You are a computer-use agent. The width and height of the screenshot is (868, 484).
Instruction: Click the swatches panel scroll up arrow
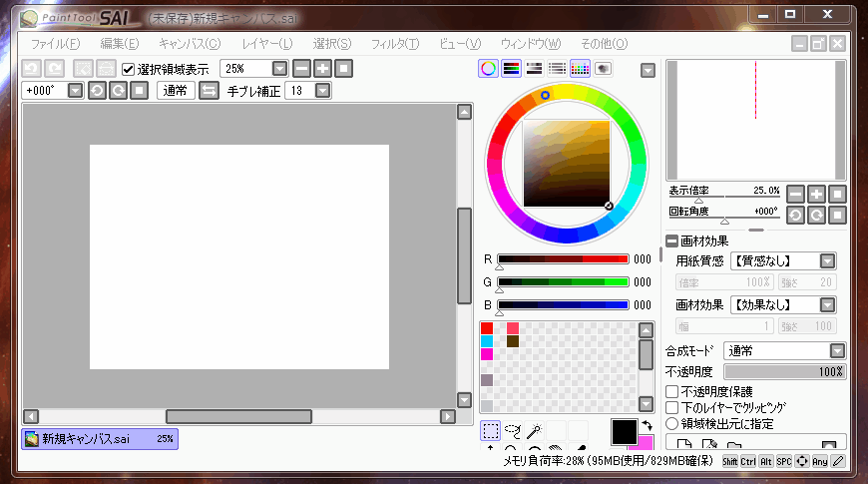coord(647,330)
